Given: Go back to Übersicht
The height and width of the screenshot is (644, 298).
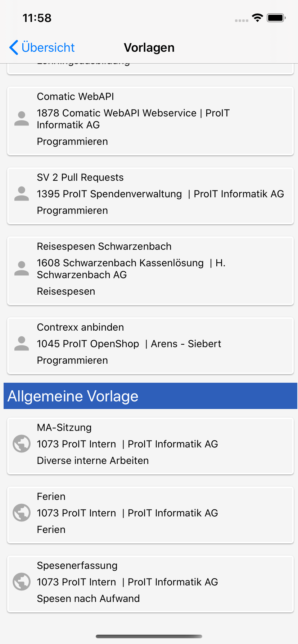Looking at the screenshot, I should tap(48, 47).
